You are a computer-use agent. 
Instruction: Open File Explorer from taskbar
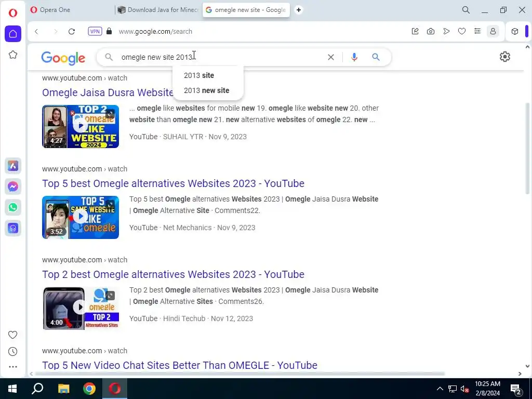point(63,389)
